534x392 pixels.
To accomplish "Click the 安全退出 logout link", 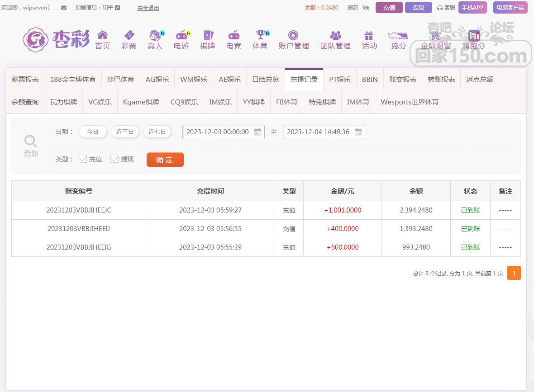I will 148,8.
